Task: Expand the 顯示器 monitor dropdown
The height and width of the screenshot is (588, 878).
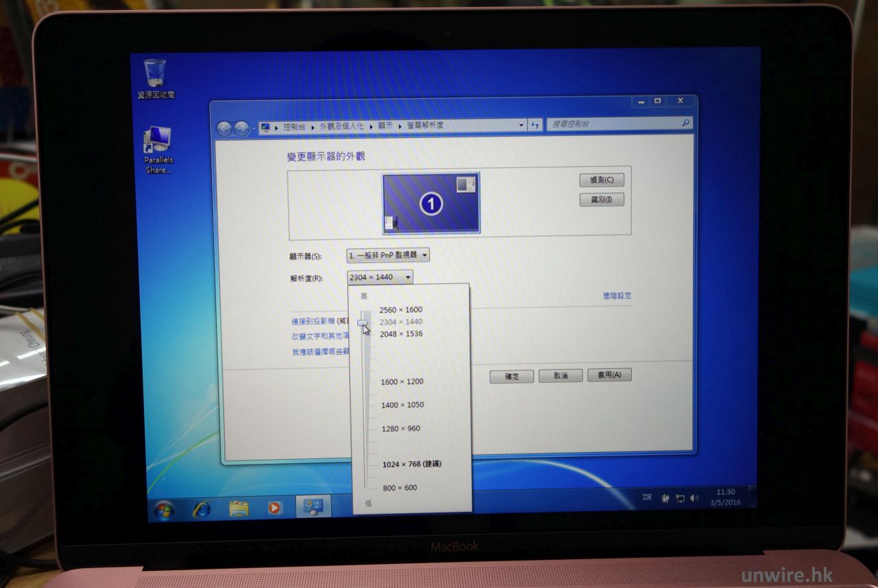Action: (x=388, y=255)
